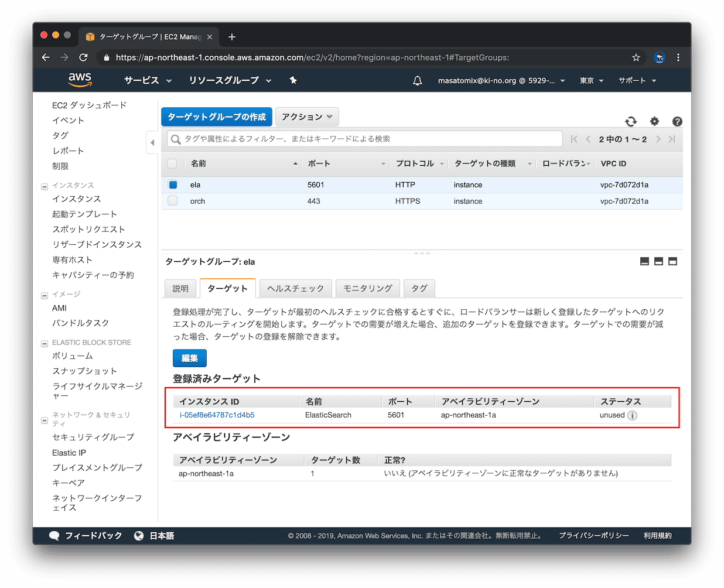Open プライバシーポリシー footer link
724x588 pixels.
(594, 535)
